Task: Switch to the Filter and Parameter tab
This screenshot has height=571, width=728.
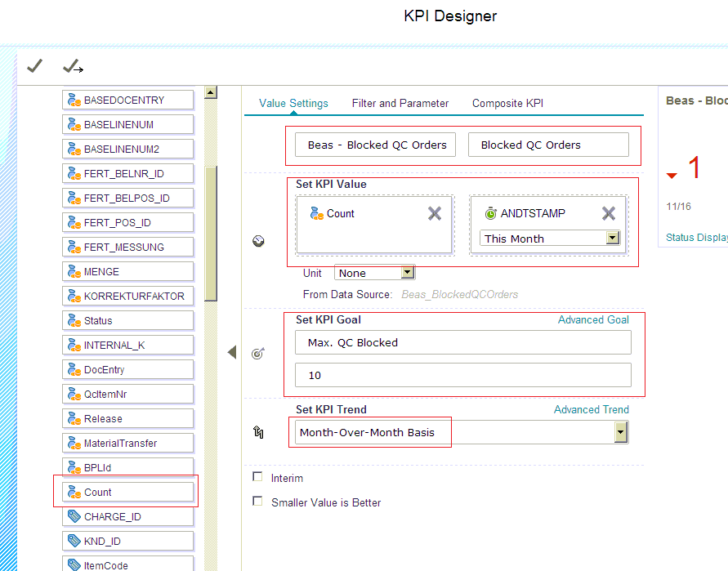Action: (x=400, y=103)
